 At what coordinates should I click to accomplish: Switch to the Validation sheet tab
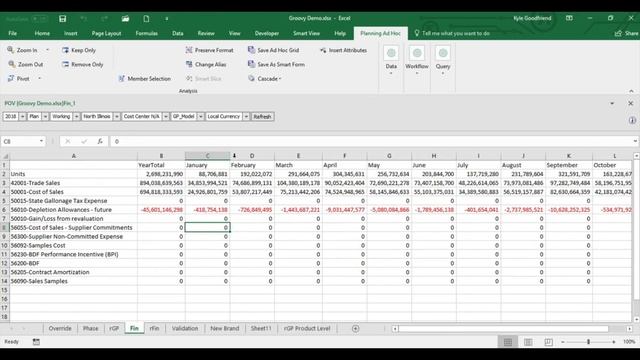(x=185, y=329)
